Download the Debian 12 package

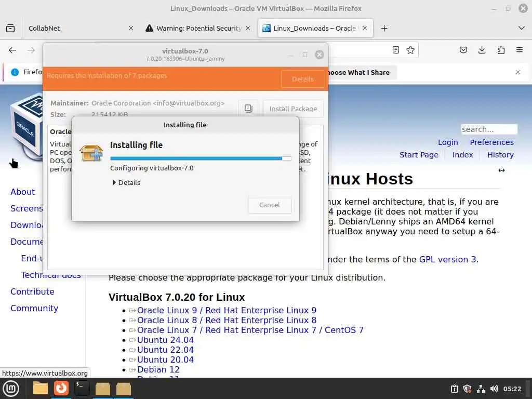pyautogui.click(x=158, y=369)
